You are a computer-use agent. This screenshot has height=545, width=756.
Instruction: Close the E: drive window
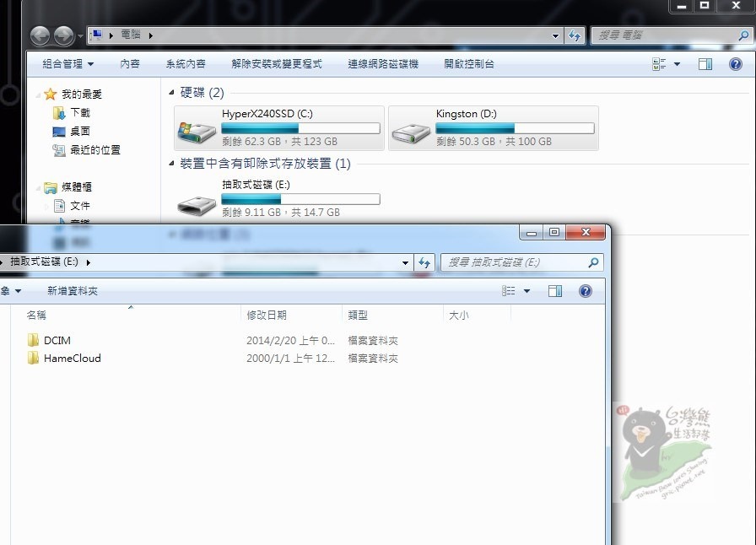coord(586,233)
